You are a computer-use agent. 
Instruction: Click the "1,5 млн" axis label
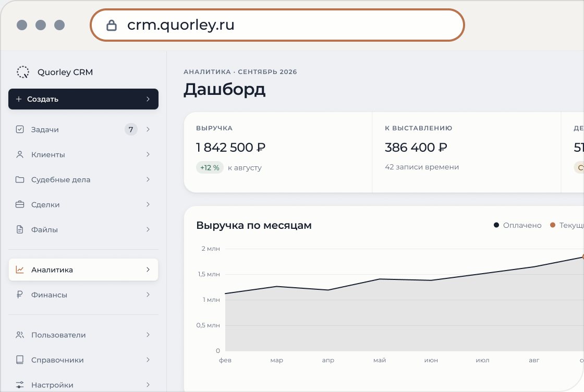click(209, 274)
